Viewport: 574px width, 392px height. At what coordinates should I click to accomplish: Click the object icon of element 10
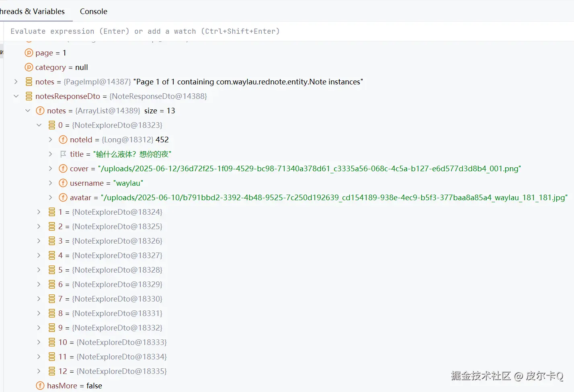pyautogui.click(x=52, y=342)
